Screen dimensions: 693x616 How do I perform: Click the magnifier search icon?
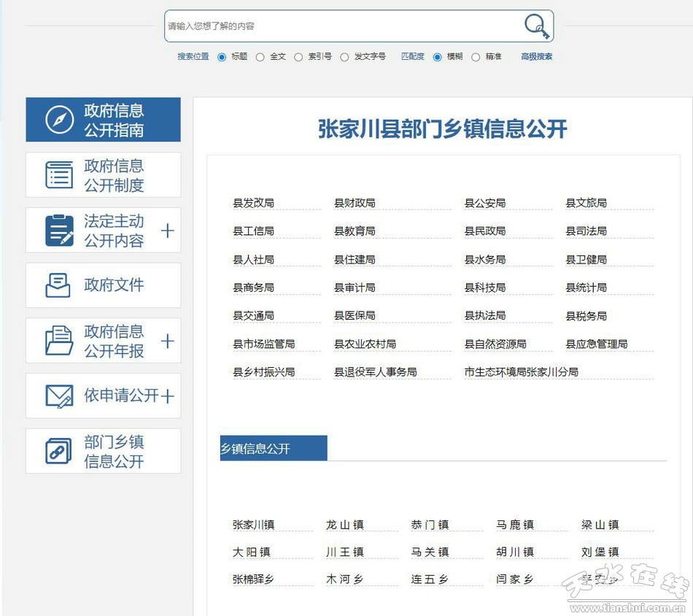coord(536,26)
